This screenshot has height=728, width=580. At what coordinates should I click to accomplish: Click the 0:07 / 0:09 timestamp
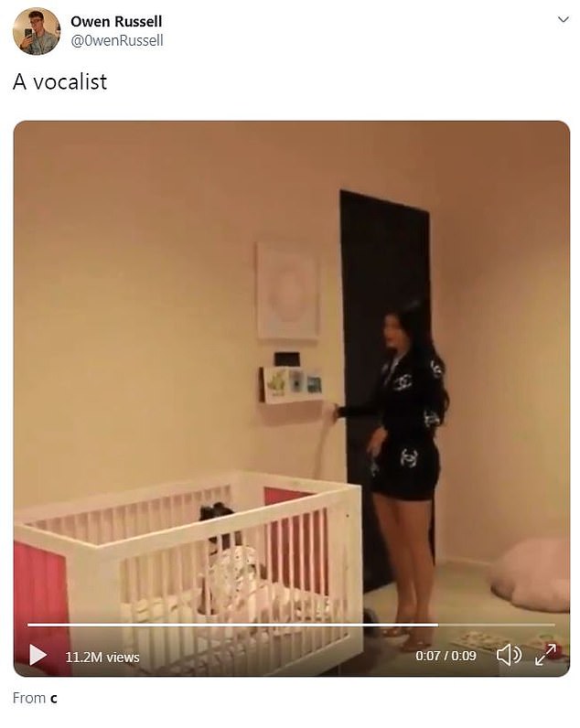446,656
